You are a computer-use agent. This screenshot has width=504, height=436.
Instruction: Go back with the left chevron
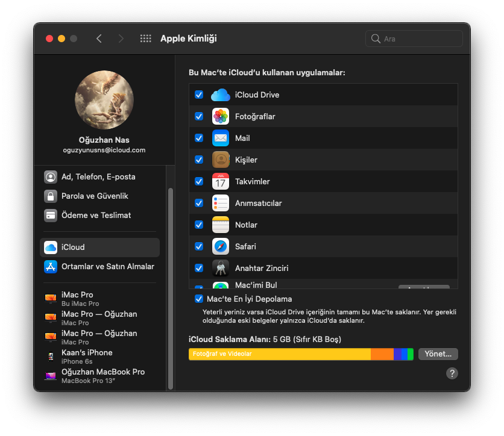point(99,39)
